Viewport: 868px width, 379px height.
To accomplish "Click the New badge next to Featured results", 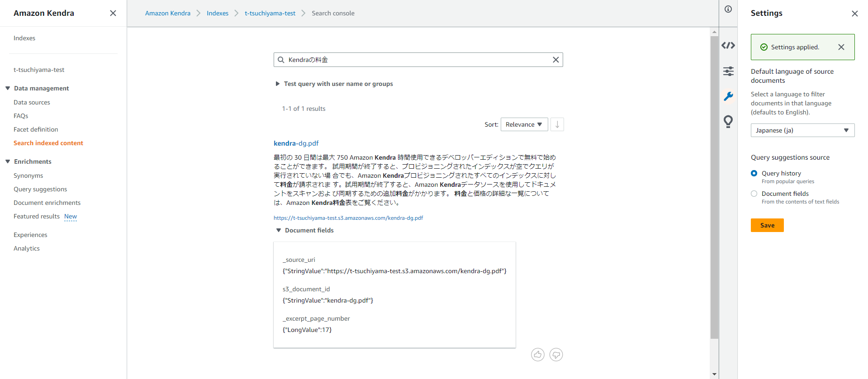I will (x=71, y=216).
